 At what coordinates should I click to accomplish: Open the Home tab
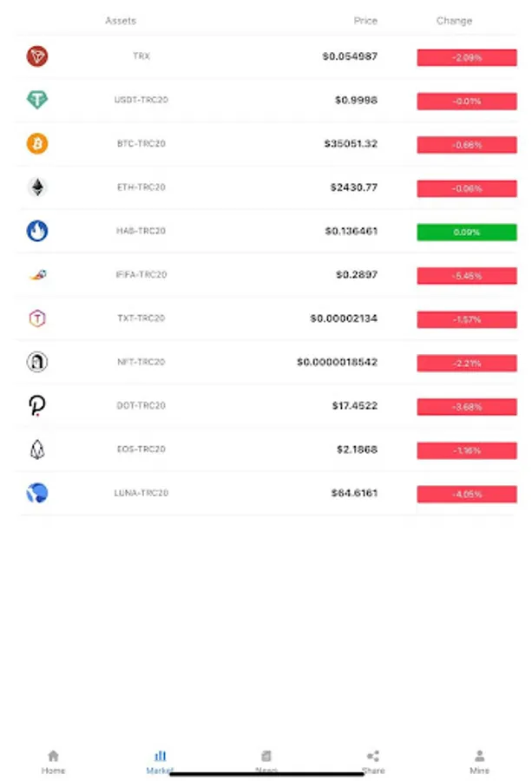click(53, 762)
